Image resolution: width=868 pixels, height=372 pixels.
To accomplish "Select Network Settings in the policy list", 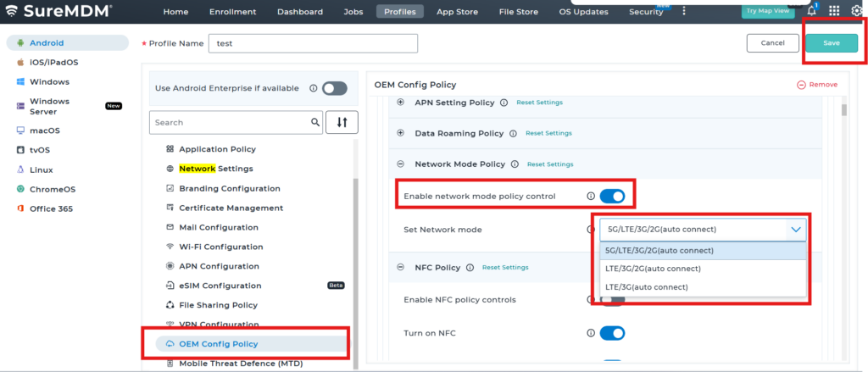I will click(x=216, y=169).
